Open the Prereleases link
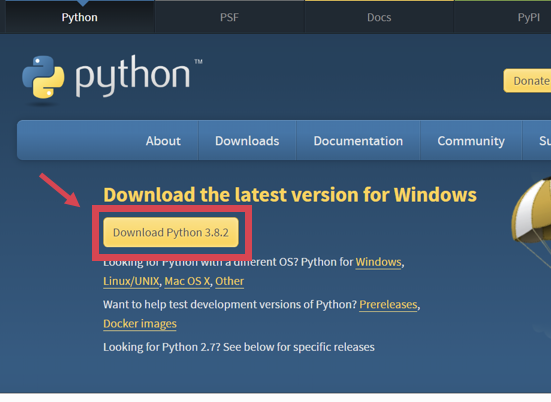Image resolution: width=551 pixels, height=402 pixels. 388,304
